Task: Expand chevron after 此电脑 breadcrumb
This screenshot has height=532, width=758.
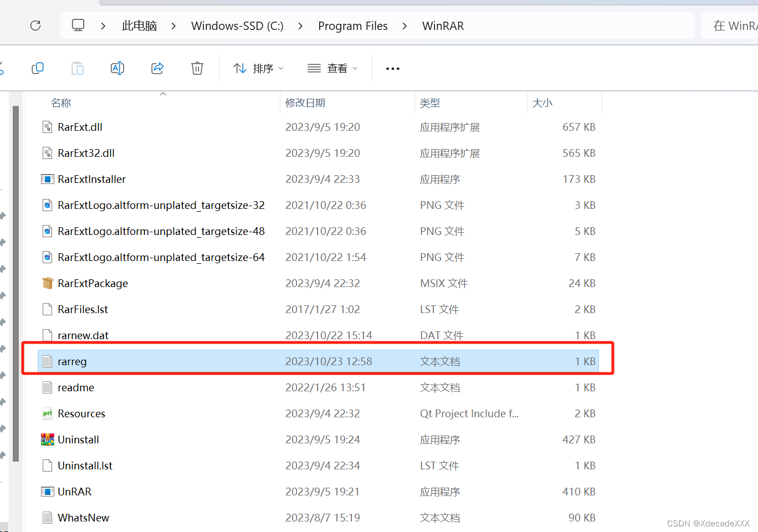Action: (173, 26)
